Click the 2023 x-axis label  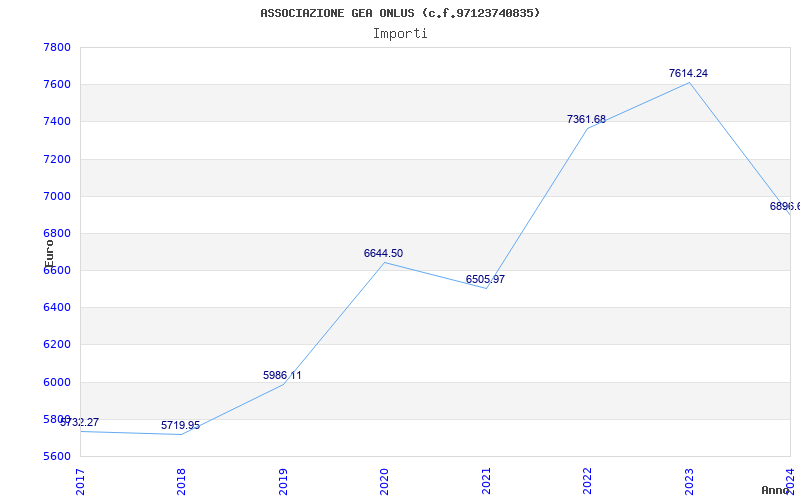tap(689, 482)
